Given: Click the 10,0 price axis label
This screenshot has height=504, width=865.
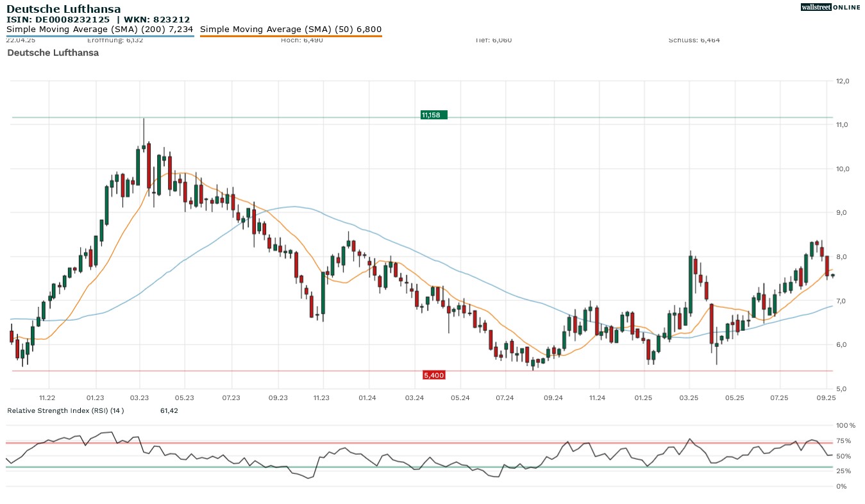Looking at the screenshot, I should point(843,169).
